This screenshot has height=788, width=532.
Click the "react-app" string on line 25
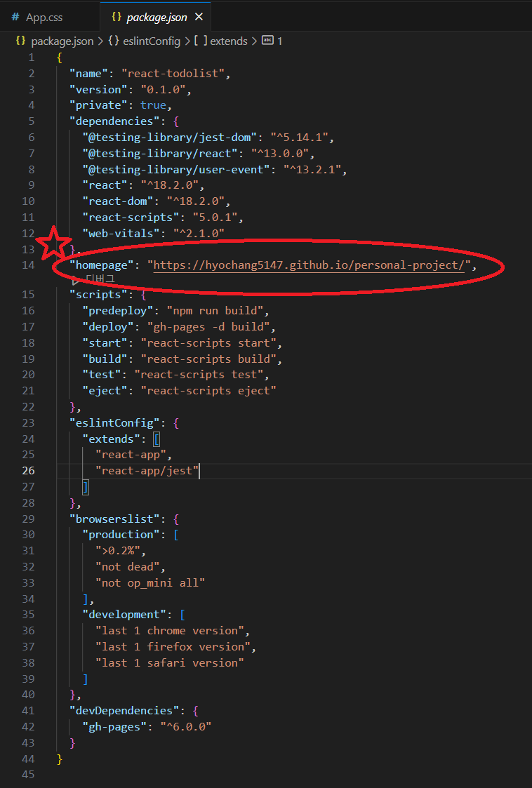[131, 455]
